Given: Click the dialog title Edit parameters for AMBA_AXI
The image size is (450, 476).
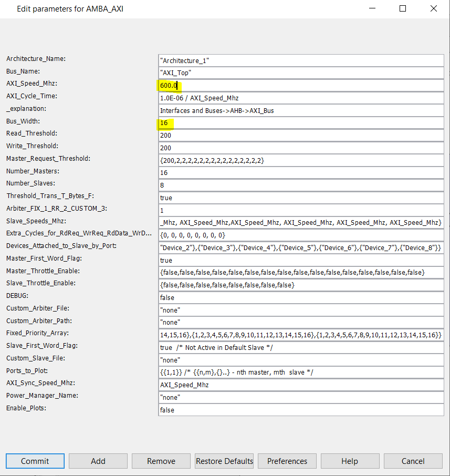Looking at the screenshot, I should [x=70, y=9].
